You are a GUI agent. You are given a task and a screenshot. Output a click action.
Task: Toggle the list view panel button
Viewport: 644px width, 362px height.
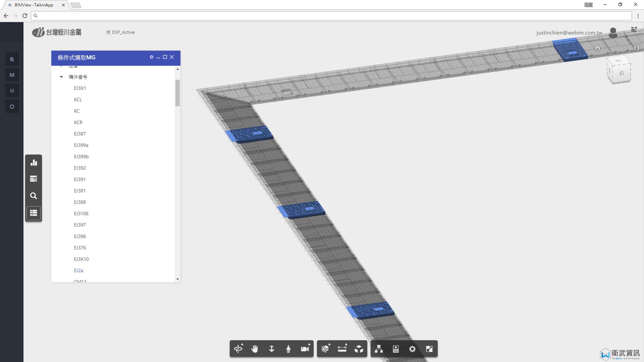[33, 213]
